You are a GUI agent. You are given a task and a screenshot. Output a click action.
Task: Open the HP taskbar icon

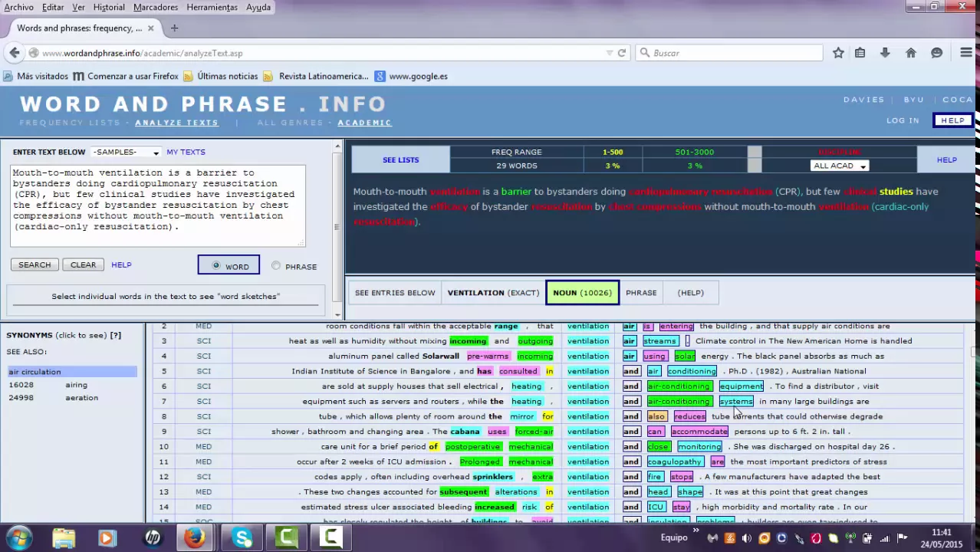coord(152,537)
